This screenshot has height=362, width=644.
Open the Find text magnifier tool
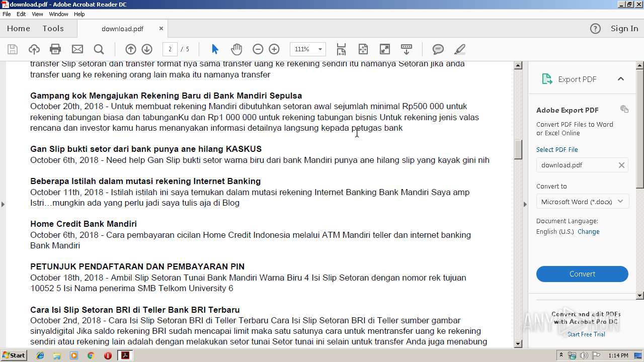99,49
